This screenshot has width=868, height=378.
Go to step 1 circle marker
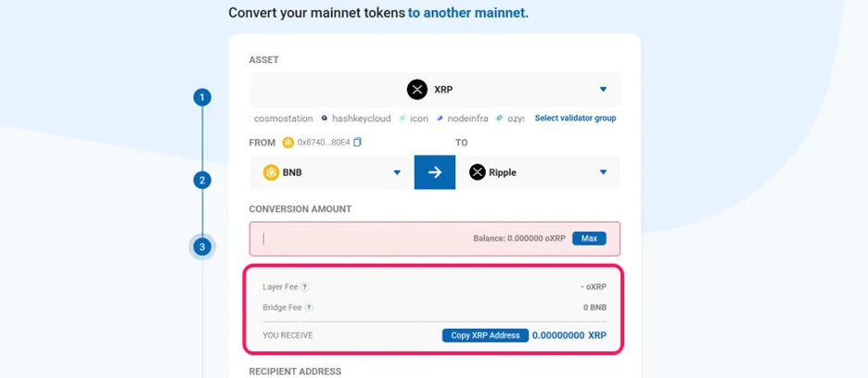click(x=202, y=98)
